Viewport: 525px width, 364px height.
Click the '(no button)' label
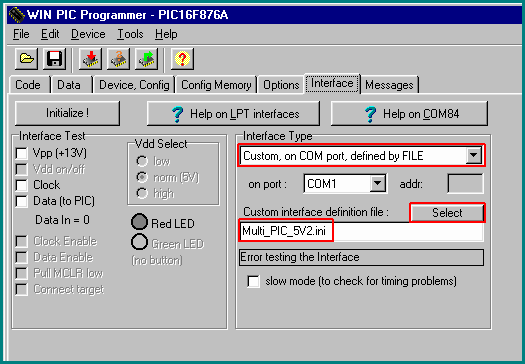point(157,260)
